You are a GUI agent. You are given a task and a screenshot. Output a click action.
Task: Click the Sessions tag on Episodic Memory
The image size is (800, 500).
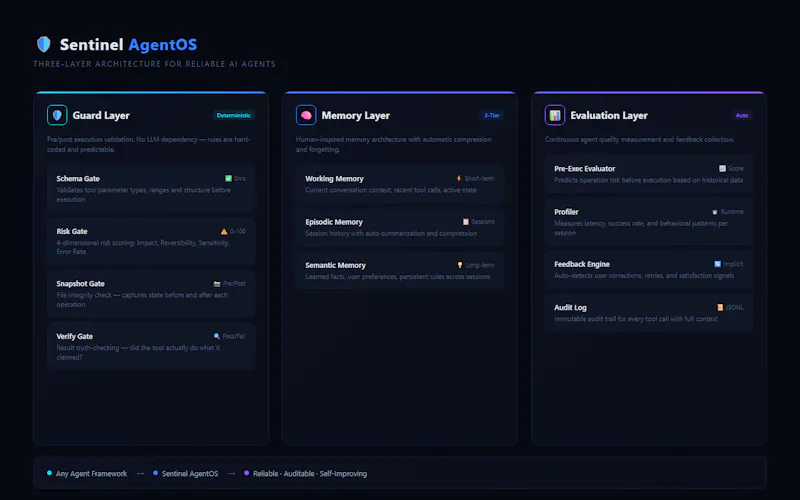(483, 222)
